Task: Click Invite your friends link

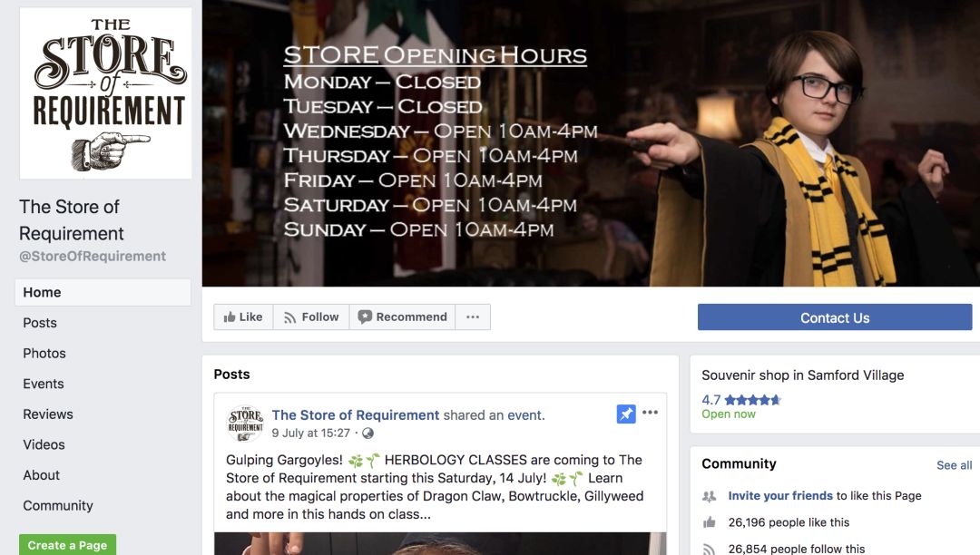Action: coord(780,496)
